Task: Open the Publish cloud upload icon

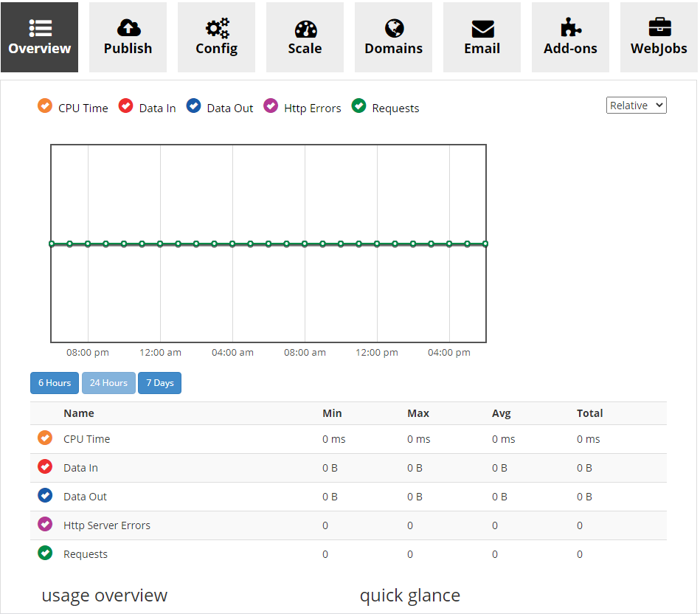Action: coord(128,28)
